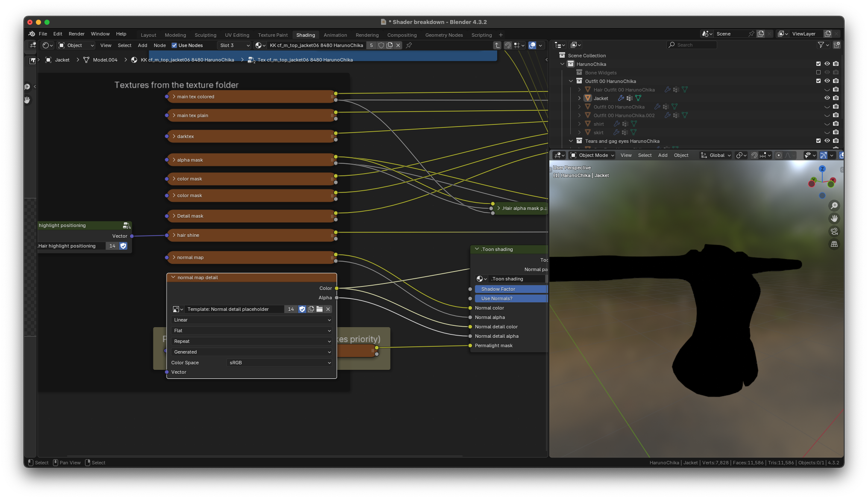Click the zoom viewport magnifier icon

pos(834,206)
